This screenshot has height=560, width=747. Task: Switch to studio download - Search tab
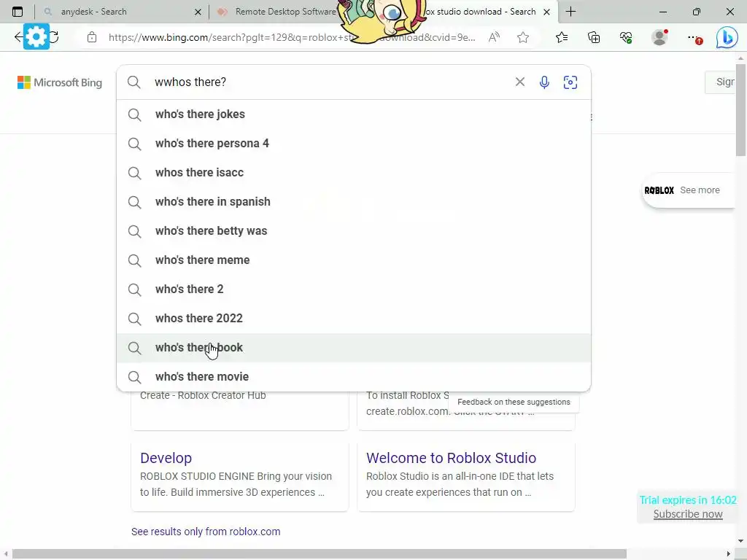(480, 12)
